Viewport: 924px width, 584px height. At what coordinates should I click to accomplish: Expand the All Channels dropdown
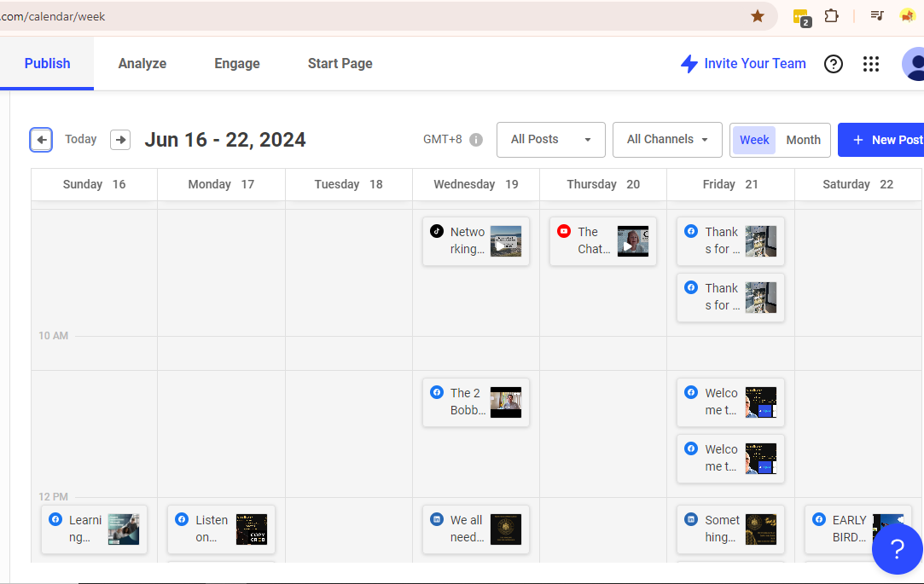point(667,140)
